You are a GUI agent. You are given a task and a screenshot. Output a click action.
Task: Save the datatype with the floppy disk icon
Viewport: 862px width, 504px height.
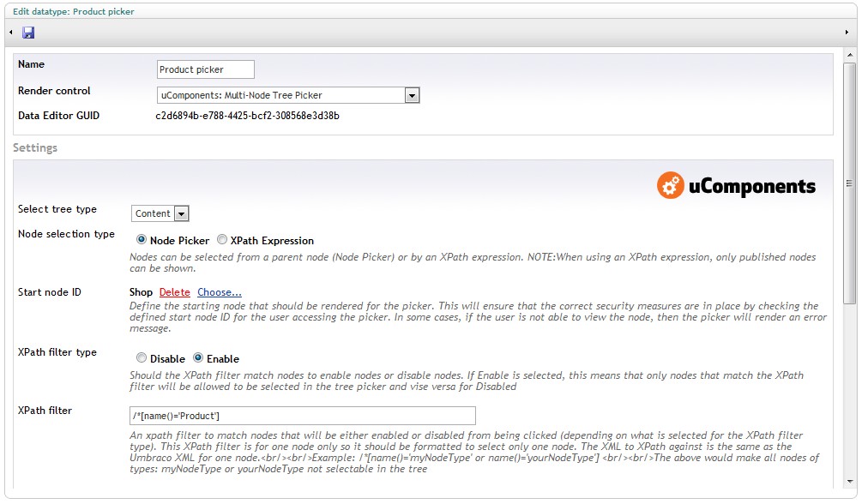coord(28,33)
